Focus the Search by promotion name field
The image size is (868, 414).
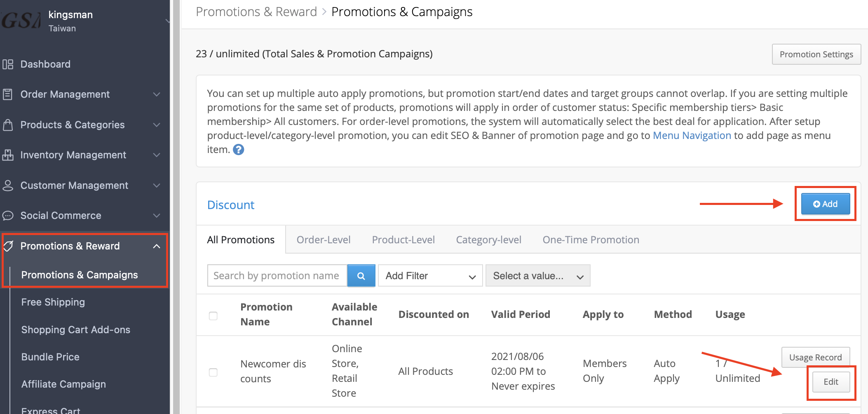click(x=277, y=276)
